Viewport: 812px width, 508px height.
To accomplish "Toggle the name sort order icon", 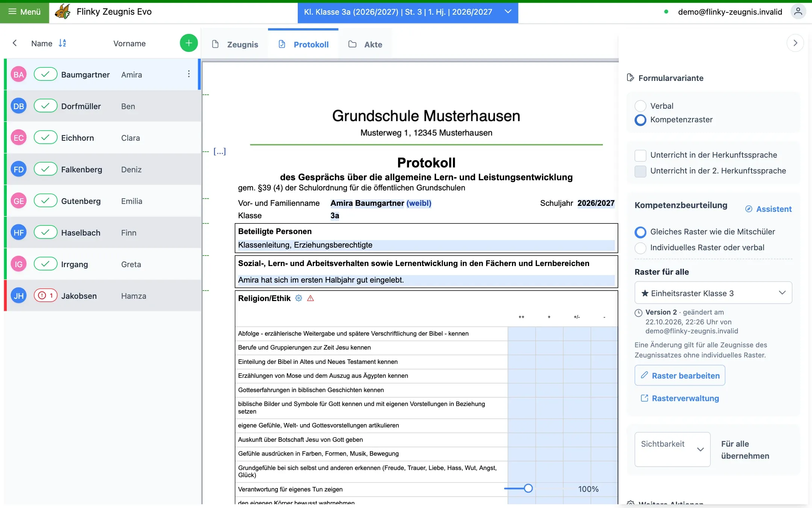I will pos(62,43).
